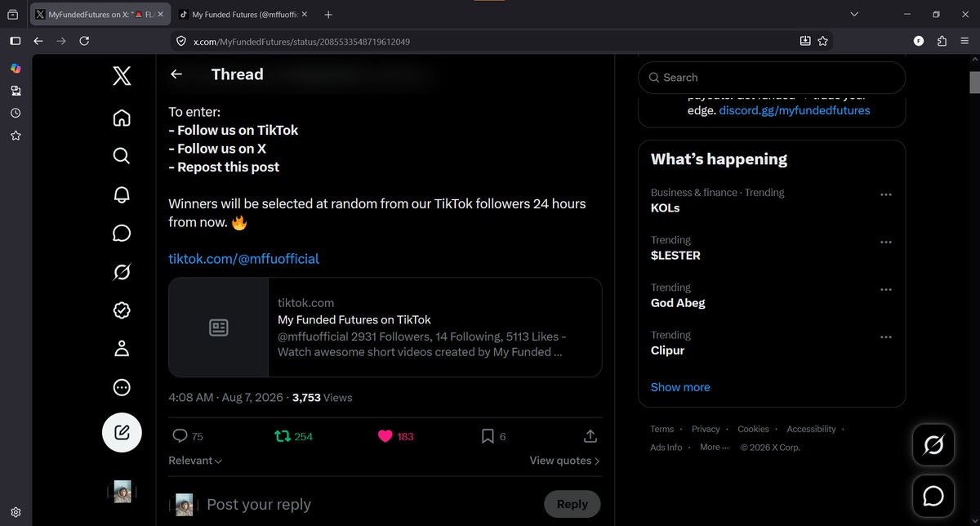Navigate forward in browser

61,41
